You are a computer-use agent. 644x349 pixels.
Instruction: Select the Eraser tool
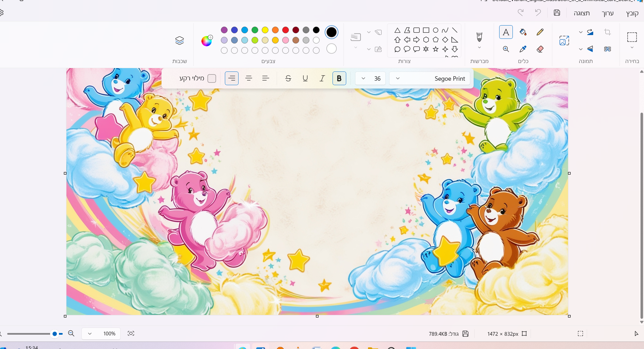tap(540, 49)
